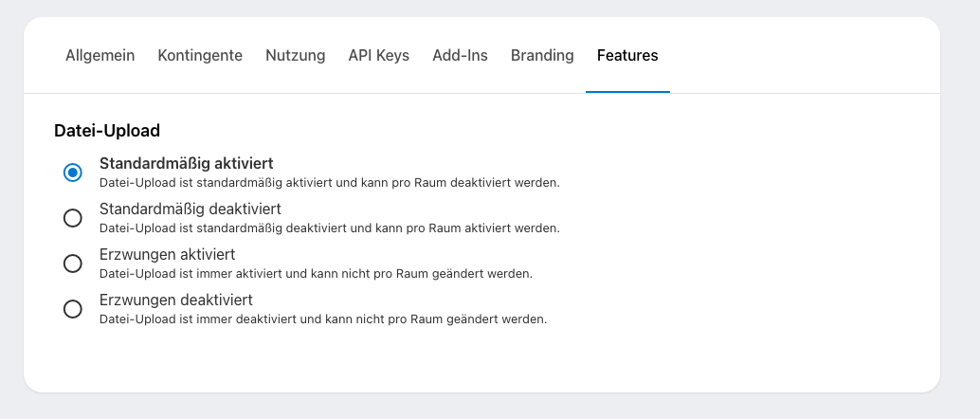This screenshot has width=980, height=419.
Task: Open the Branding tab
Action: click(542, 55)
